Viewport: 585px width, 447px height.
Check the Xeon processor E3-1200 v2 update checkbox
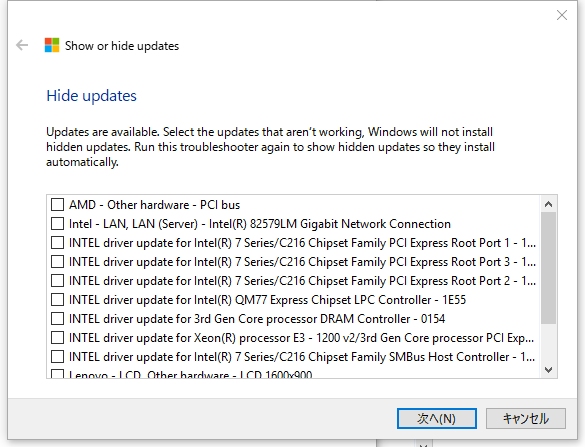[57, 338]
